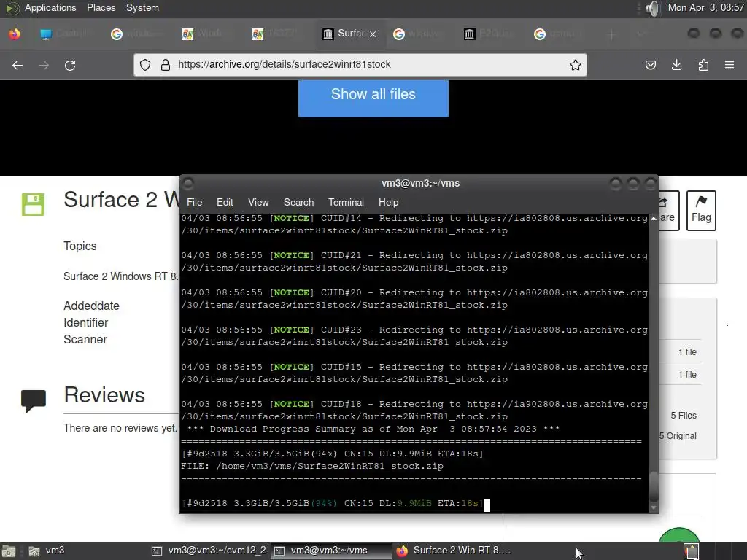747x560 pixels.
Task: Open the terminal View menu
Action: point(258,203)
